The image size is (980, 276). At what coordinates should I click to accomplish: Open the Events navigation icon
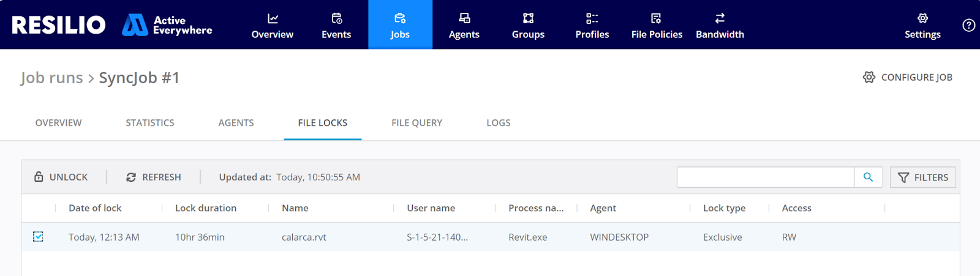click(336, 19)
